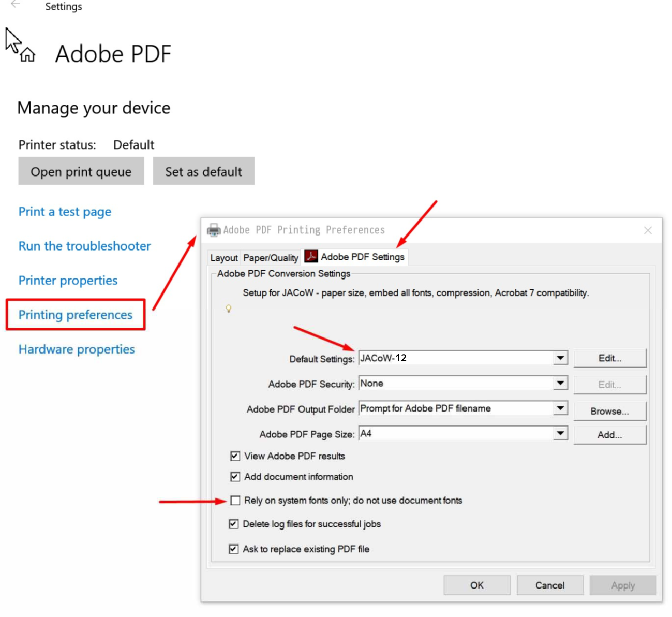Viewport: 672px width, 617px height.
Task: Toggle Add document information checkbox
Action: pos(235,477)
